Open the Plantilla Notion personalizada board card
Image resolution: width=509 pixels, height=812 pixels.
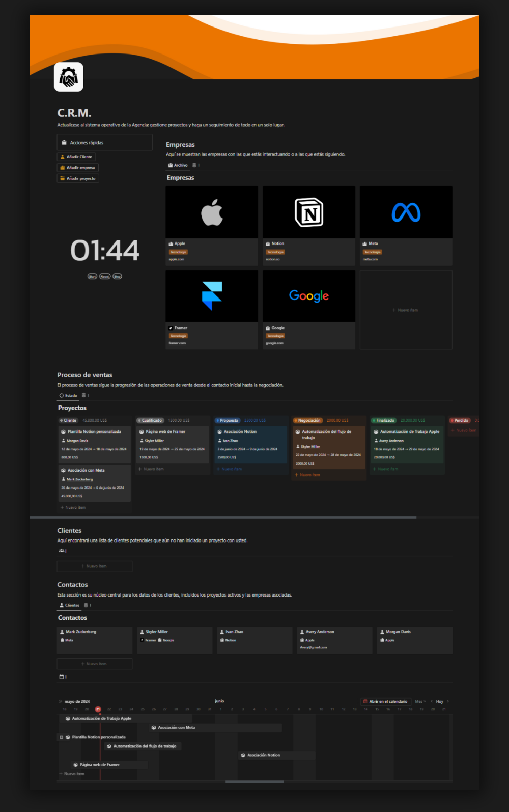pyautogui.click(x=95, y=444)
